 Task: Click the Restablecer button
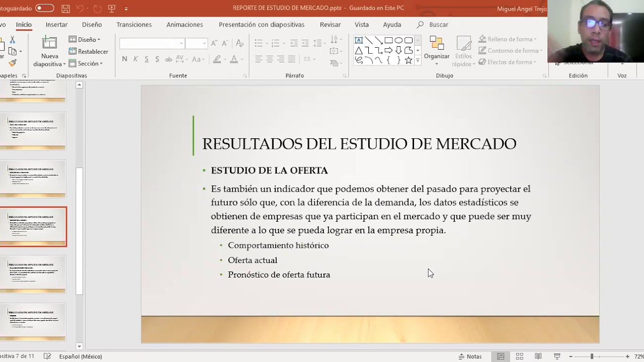coord(89,51)
